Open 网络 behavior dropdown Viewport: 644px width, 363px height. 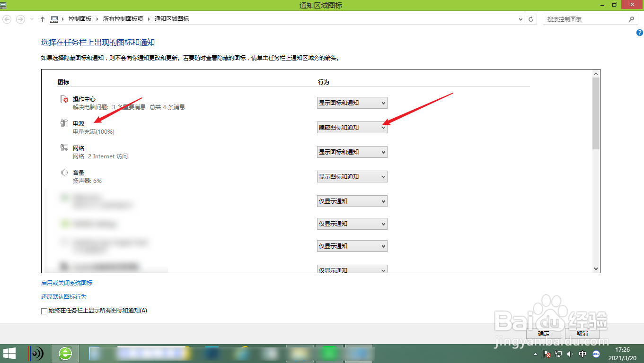pyautogui.click(x=352, y=152)
